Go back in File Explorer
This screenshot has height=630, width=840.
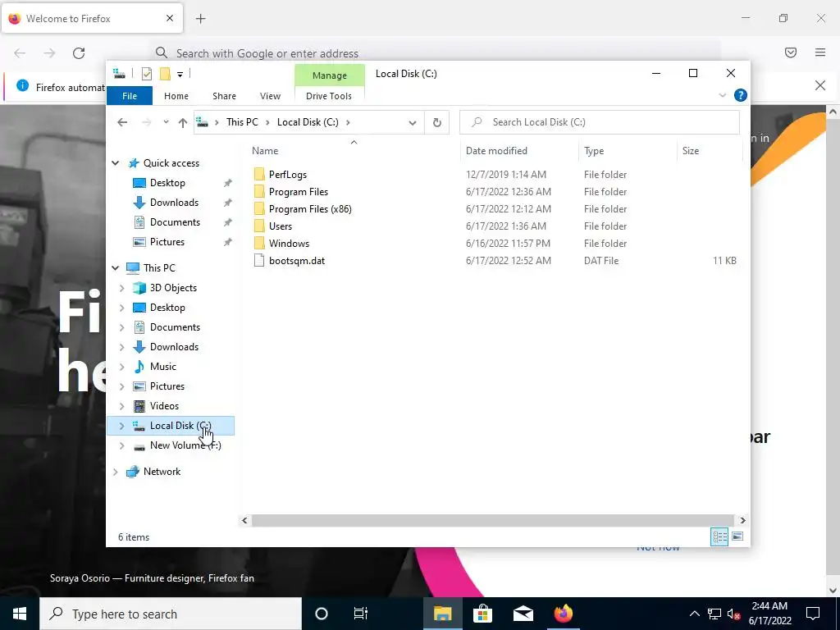click(122, 122)
